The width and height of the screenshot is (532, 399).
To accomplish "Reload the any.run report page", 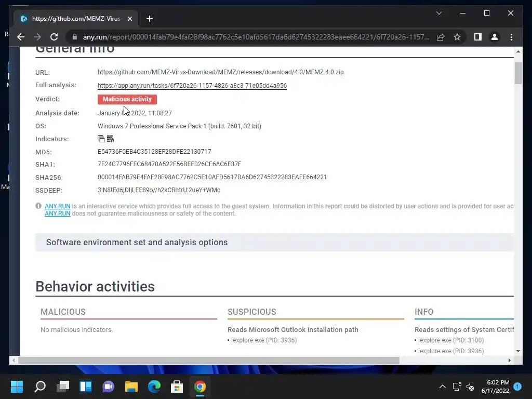I will 54,37.
